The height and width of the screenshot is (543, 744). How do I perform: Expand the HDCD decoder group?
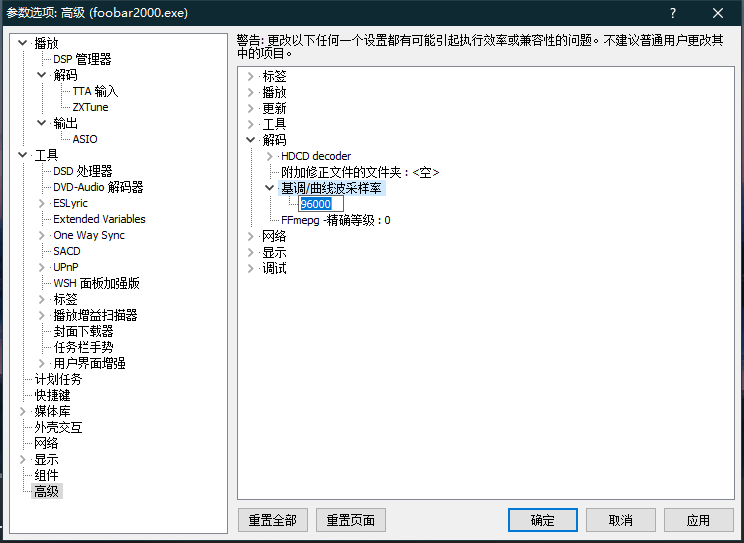(270, 156)
